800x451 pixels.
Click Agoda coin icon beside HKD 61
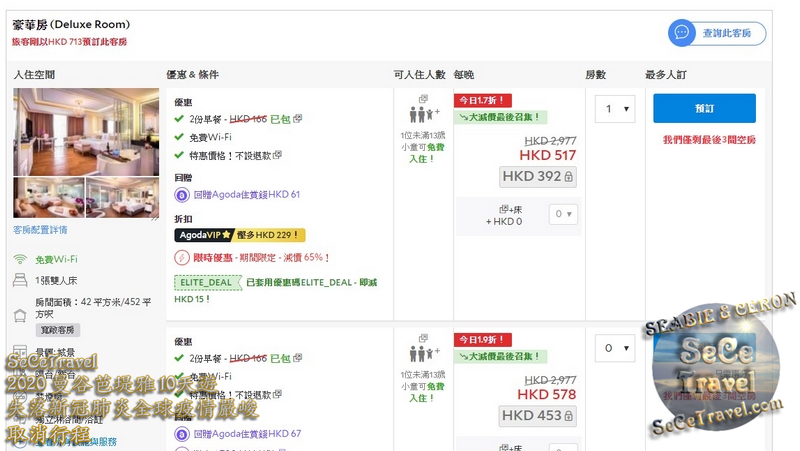click(182, 195)
